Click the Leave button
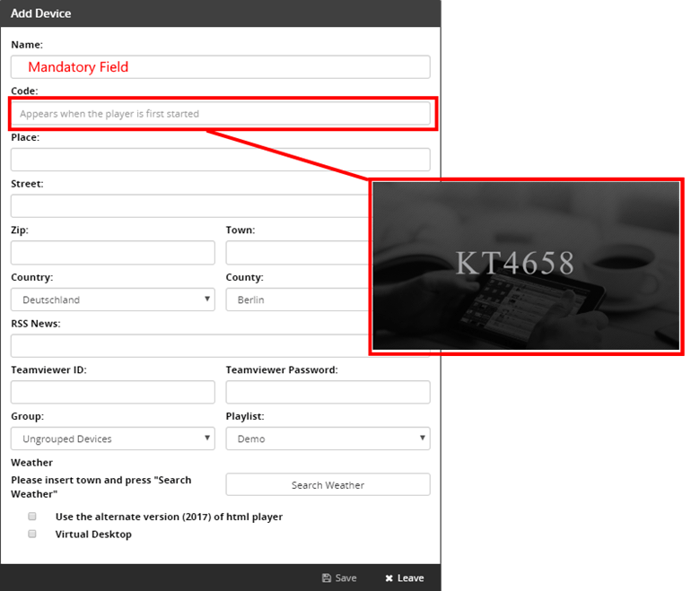 click(405, 578)
